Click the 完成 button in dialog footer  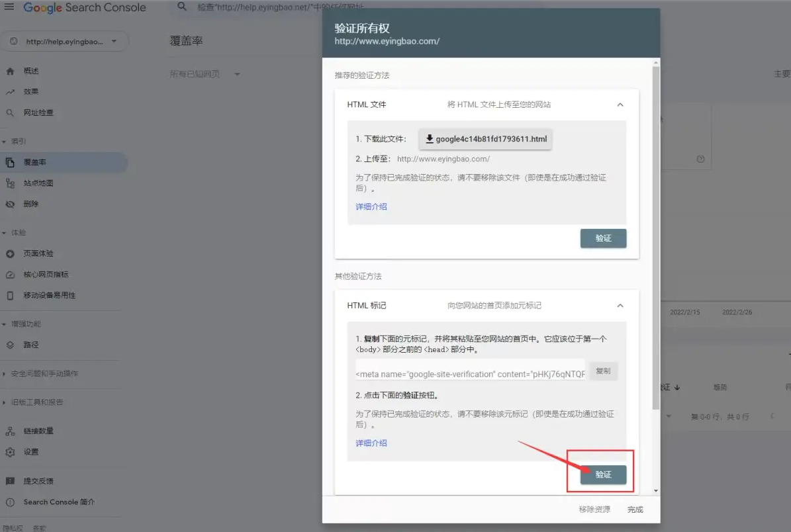[x=635, y=510]
